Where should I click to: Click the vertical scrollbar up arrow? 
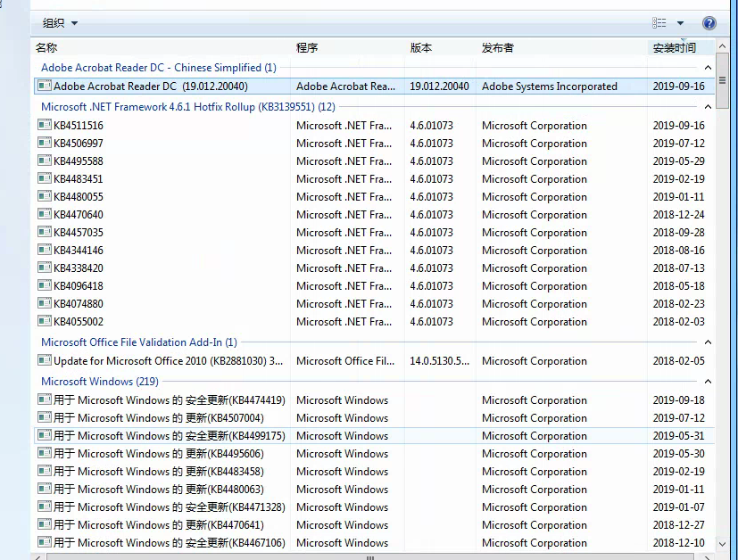tap(722, 46)
